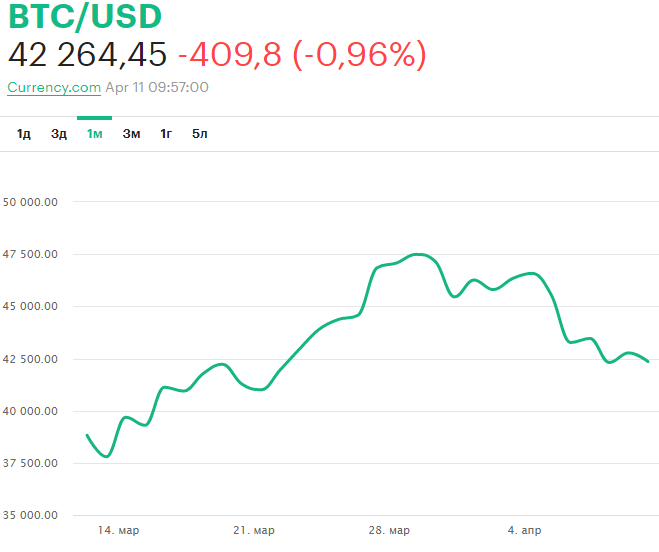Select the active 1м range tab
The height and width of the screenshot is (552, 659).
94,134
